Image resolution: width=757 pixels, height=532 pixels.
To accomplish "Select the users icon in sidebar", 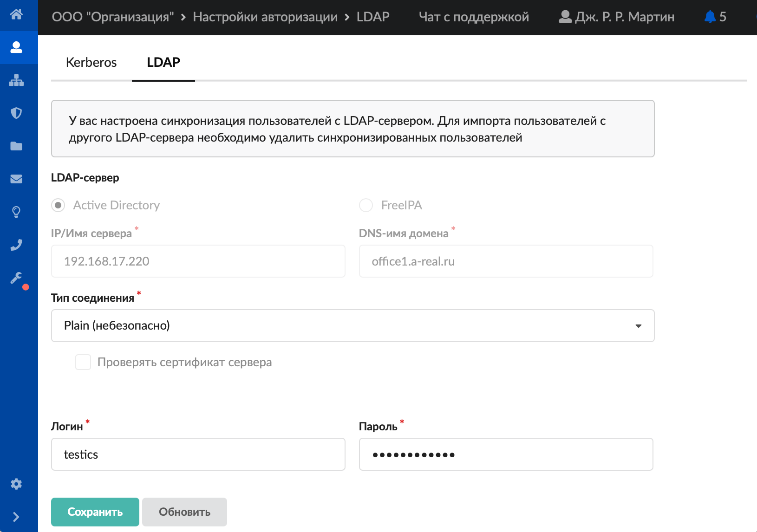I will tap(16, 47).
